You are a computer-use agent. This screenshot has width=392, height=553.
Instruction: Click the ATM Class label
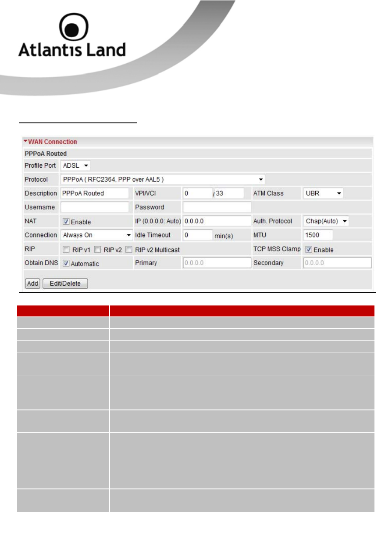click(268, 193)
